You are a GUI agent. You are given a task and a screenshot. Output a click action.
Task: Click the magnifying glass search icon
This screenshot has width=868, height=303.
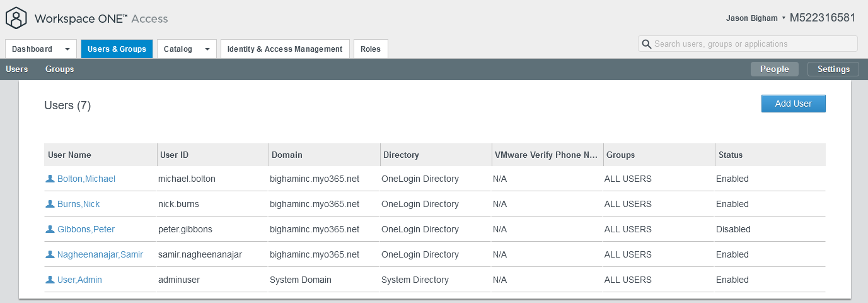point(646,44)
